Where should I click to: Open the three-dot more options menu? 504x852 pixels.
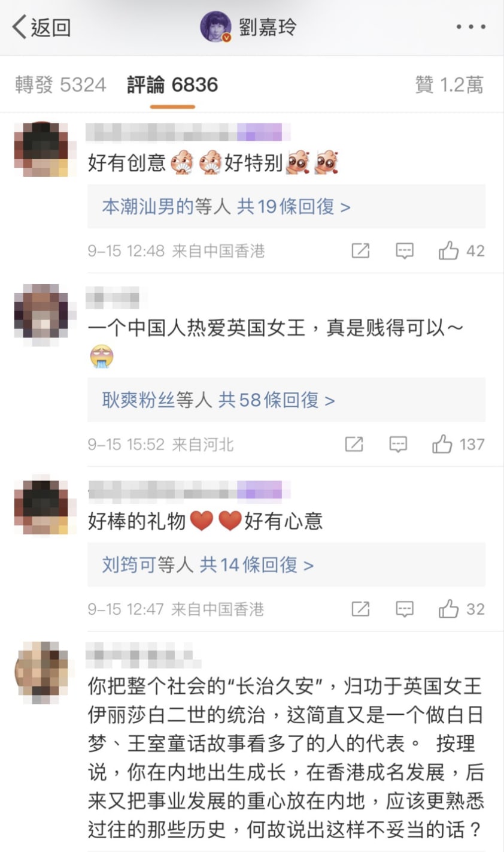tap(470, 27)
